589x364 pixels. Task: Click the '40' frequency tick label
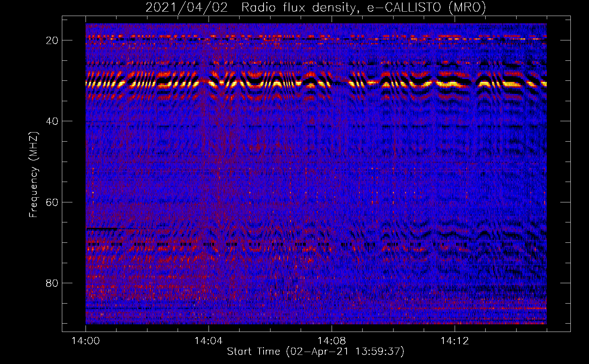click(52, 121)
